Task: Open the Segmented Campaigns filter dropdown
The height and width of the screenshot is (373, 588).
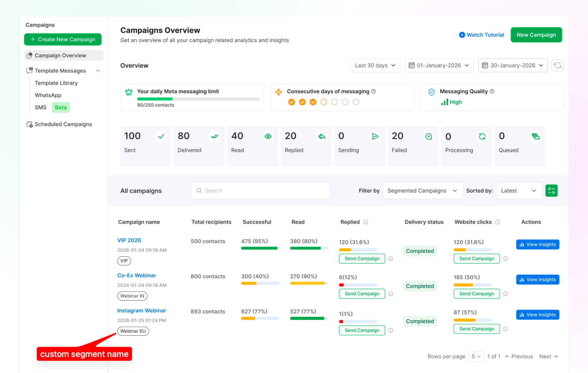Action: tap(423, 191)
